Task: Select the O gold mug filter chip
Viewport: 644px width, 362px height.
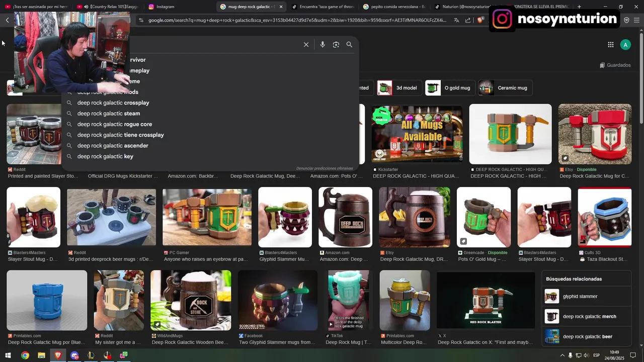Action: pos(449,88)
